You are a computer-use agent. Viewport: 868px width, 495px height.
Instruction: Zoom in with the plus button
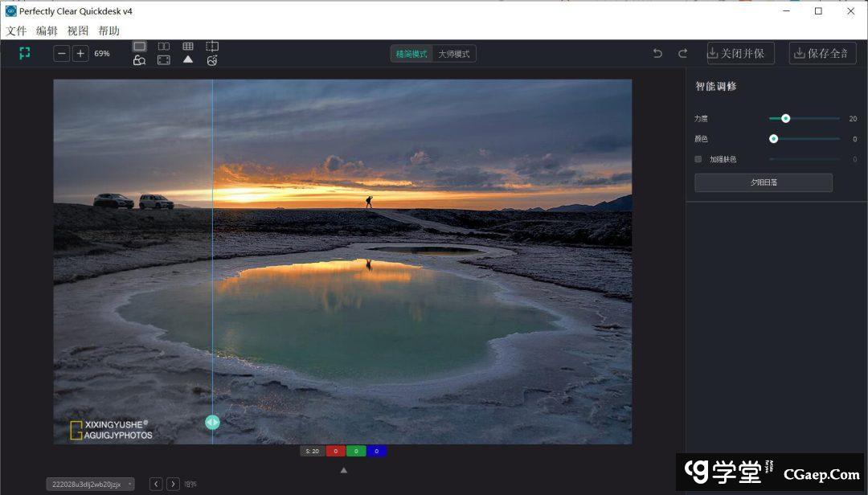pos(80,54)
